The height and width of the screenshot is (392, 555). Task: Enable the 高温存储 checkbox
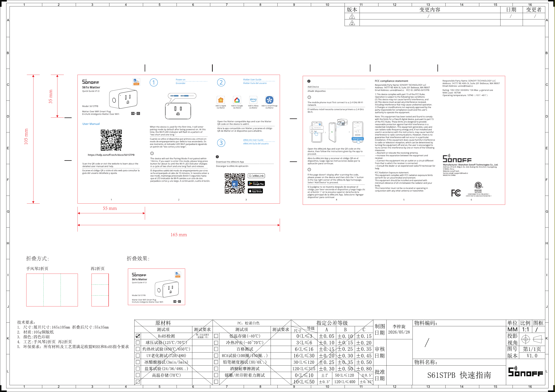pyautogui.click(x=138, y=375)
